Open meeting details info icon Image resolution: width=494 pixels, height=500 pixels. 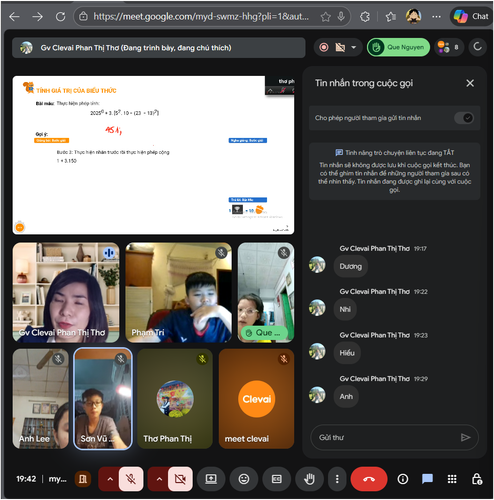click(402, 479)
